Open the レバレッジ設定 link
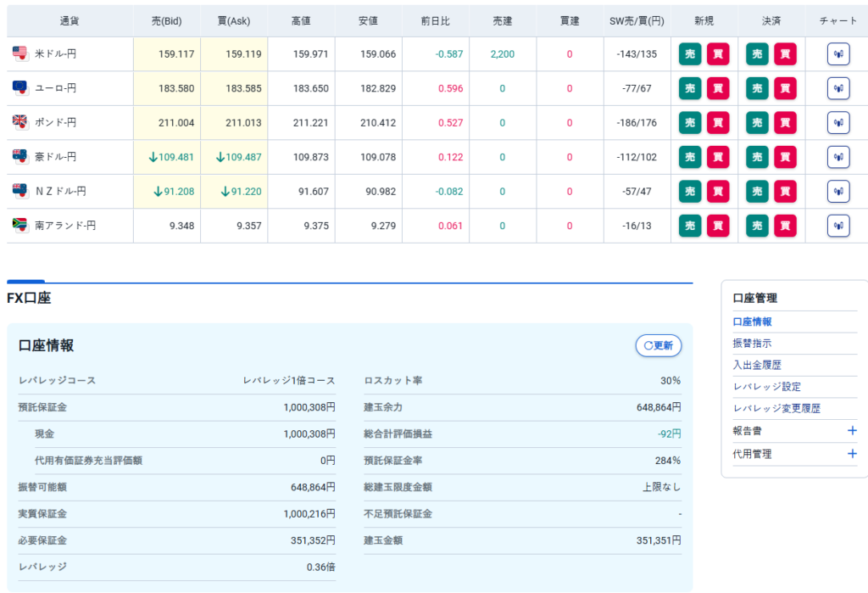The height and width of the screenshot is (593, 868). click(766, 386)
